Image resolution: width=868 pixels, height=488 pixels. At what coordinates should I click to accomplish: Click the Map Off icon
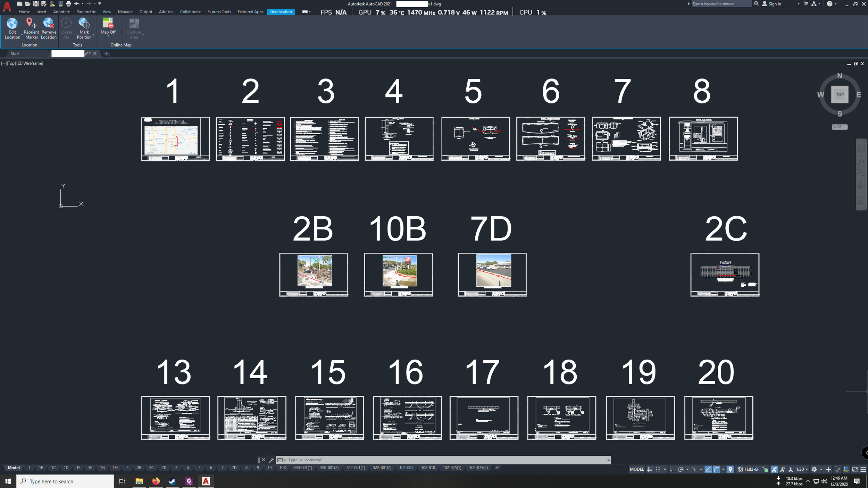108,24
